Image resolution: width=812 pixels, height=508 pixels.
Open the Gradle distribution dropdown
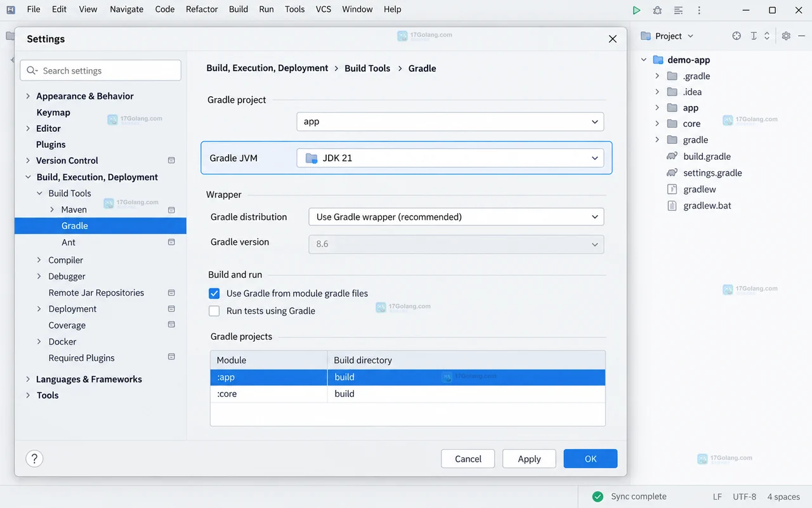456,217
